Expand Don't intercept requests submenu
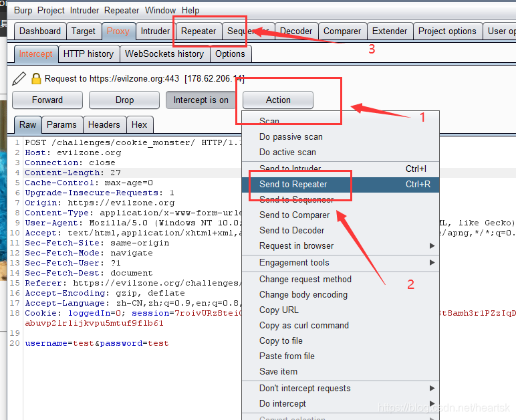The height and width of the screenshot is (420, 516). point(341,389)
